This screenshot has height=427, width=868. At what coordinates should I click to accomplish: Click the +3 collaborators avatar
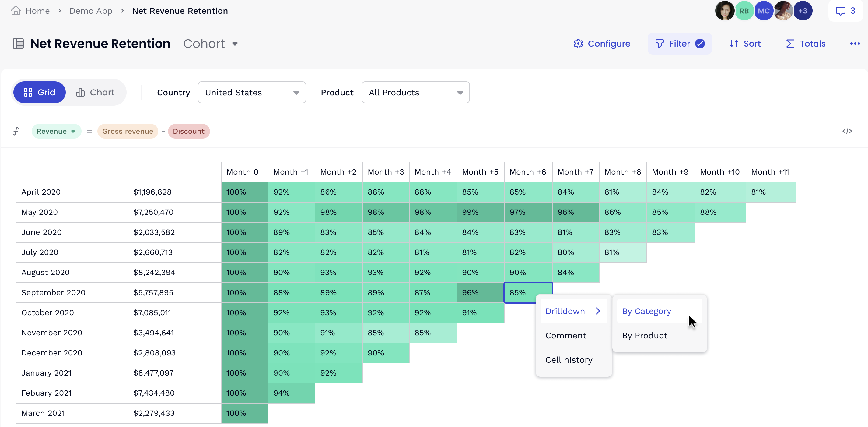(803, 11)
